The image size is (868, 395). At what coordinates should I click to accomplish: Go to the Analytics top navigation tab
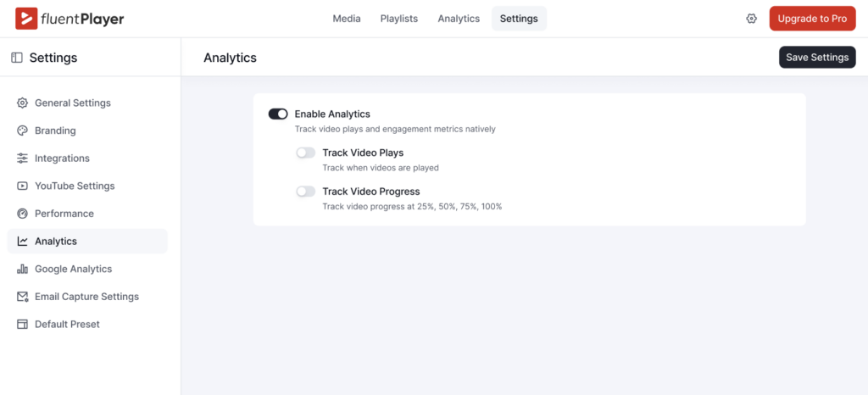click(x=459, y=19)
